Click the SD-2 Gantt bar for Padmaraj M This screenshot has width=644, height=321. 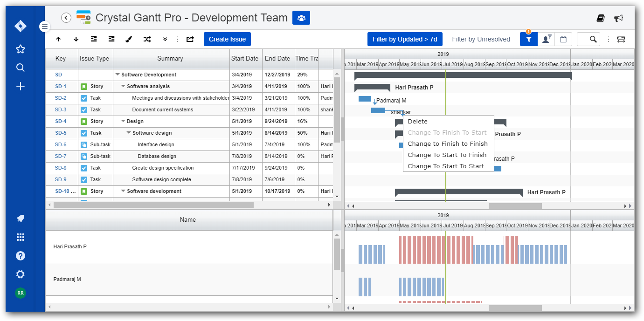pyautogui.click(x=365, y=99)
